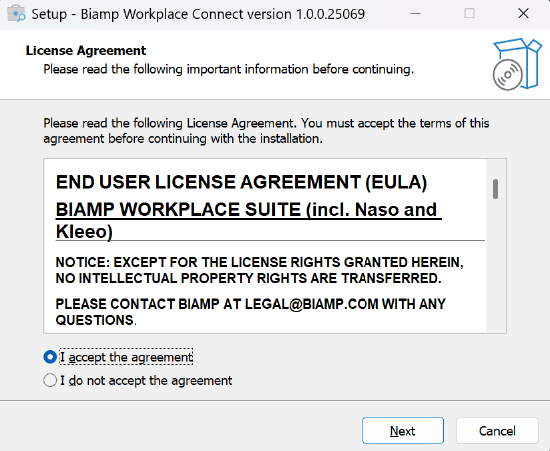This screenshot has height=451, width=550.
Task: Click the "License Agreement" page title
Action: [86, 51]
